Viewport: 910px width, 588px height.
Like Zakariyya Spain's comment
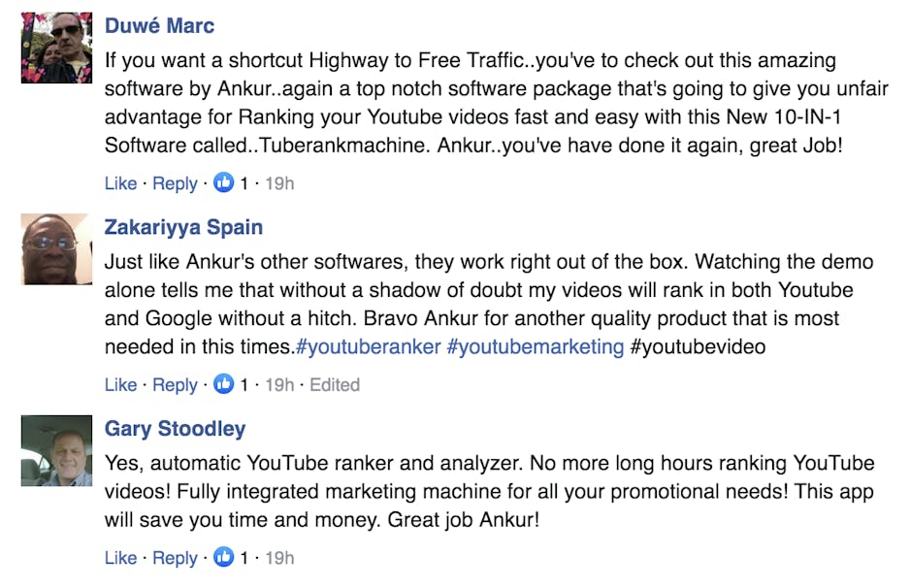120,385
